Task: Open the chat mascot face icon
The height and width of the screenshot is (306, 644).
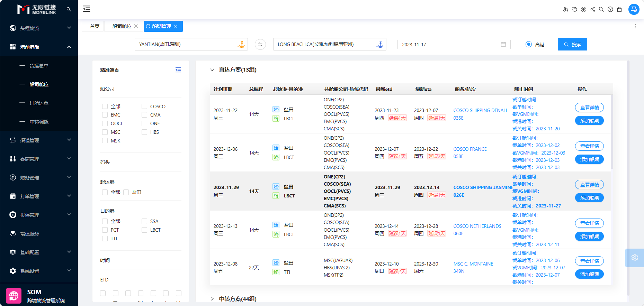Action: coord(575,9)
